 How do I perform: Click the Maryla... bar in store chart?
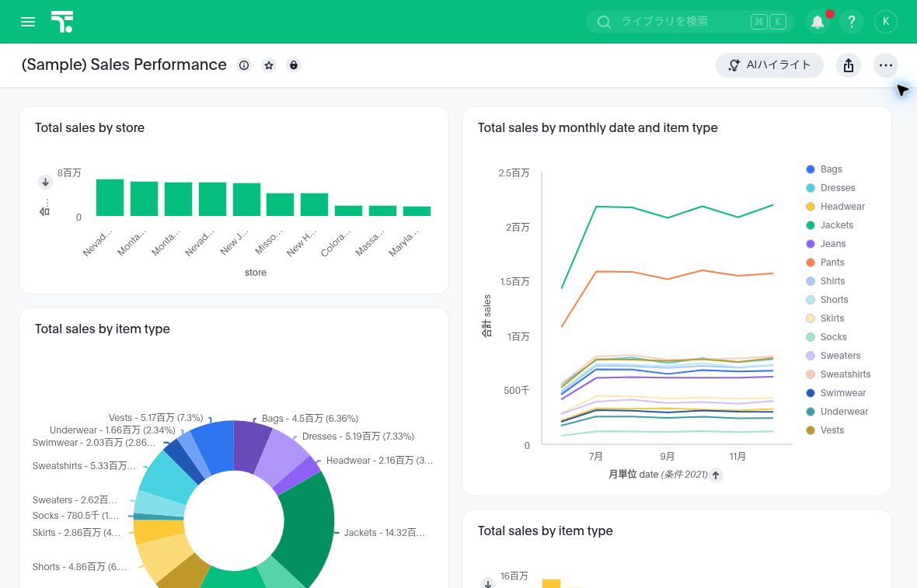[417, 211]
